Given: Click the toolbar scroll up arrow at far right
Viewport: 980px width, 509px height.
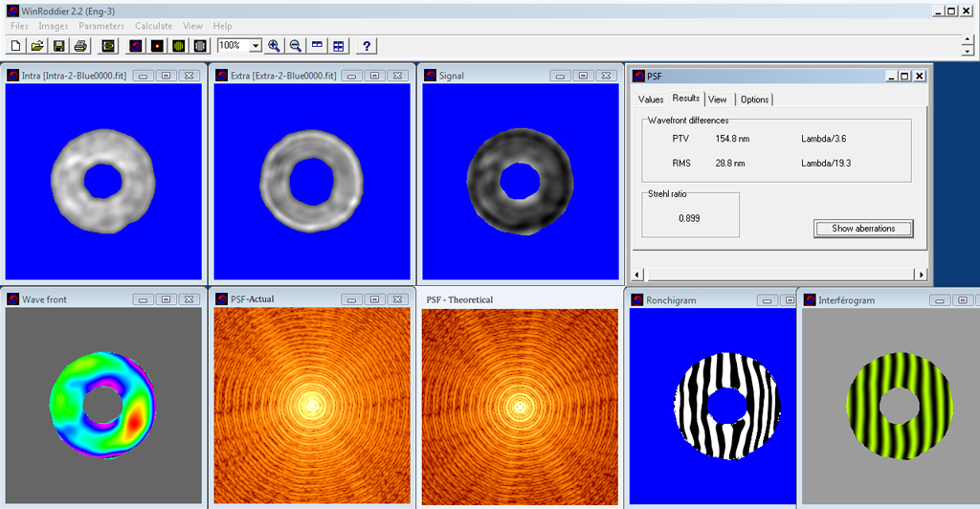Looking at the screenshot, I should 968,40.
